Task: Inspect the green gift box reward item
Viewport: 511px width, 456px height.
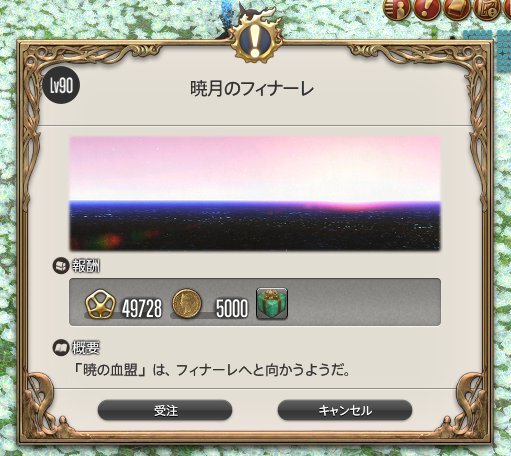Action: [272, 304]
